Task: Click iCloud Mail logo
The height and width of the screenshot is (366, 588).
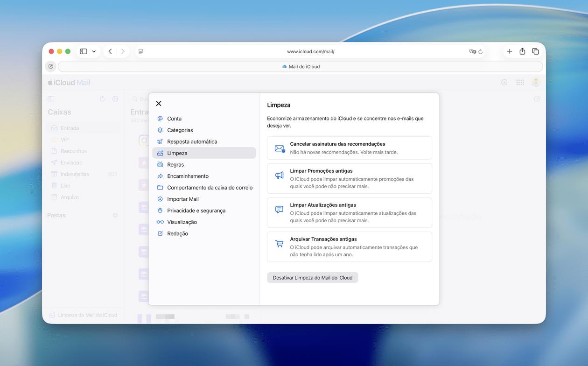Action: pyautogui.click(x=69, y=83)
